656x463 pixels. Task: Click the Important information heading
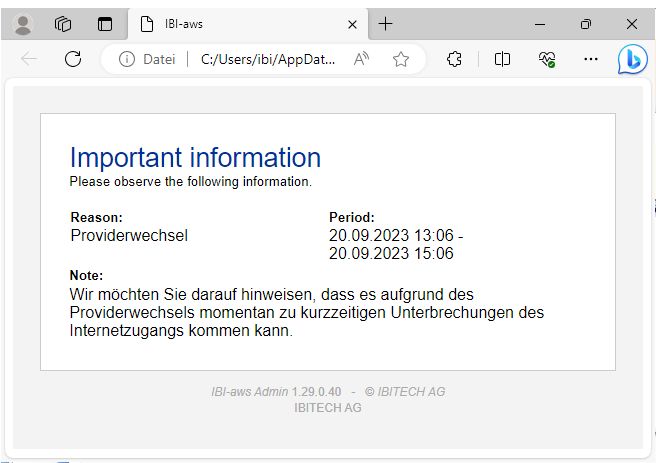point(195,157)
